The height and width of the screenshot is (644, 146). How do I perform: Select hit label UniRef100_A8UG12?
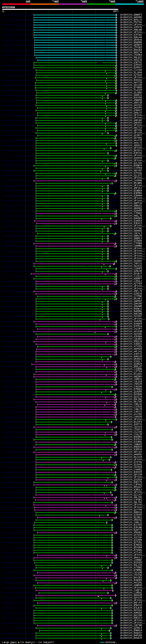tap(131, 146)
